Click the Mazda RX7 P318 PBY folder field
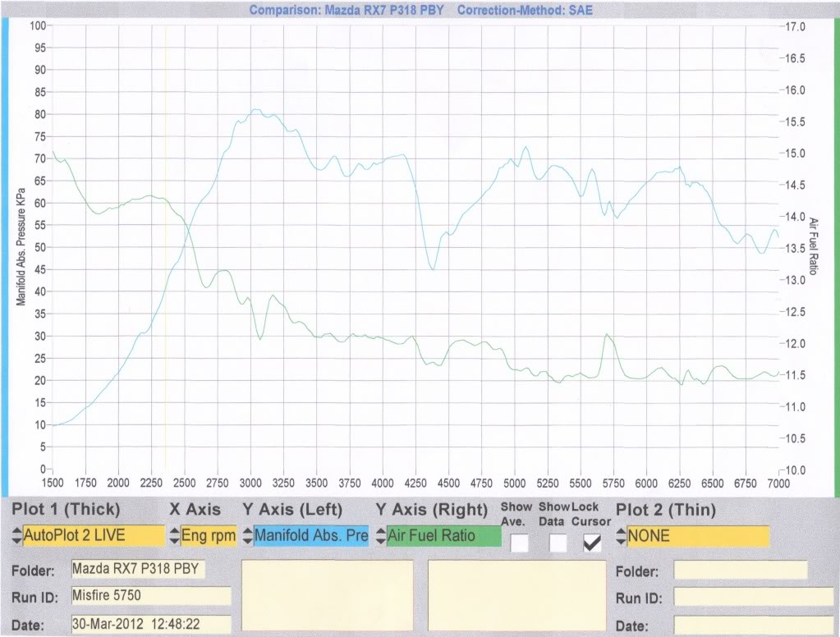 tap(139, 569)
